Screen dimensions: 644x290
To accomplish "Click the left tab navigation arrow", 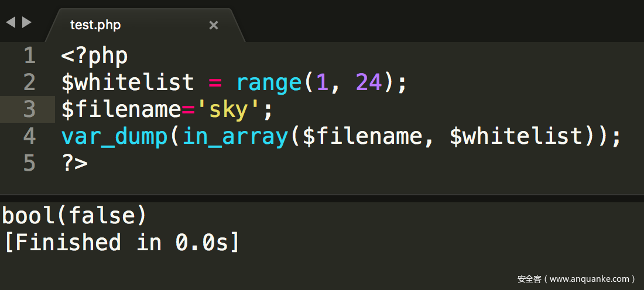I will coord(11,23).
